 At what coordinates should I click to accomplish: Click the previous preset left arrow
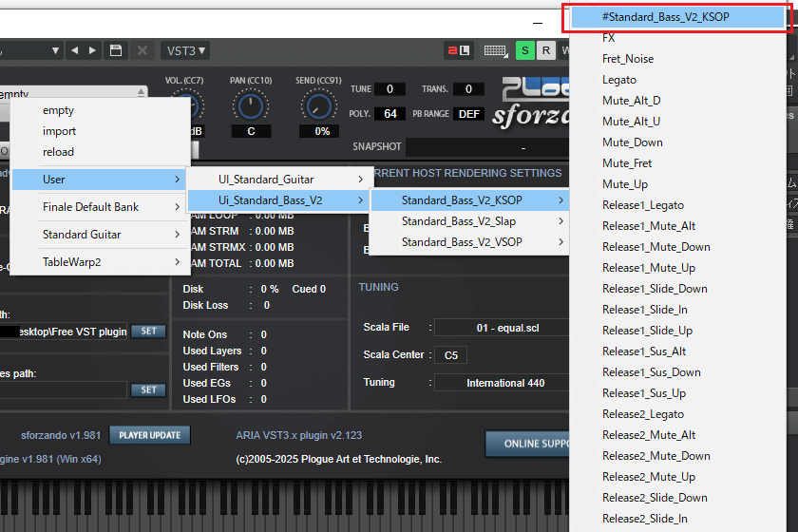(75, 50)
